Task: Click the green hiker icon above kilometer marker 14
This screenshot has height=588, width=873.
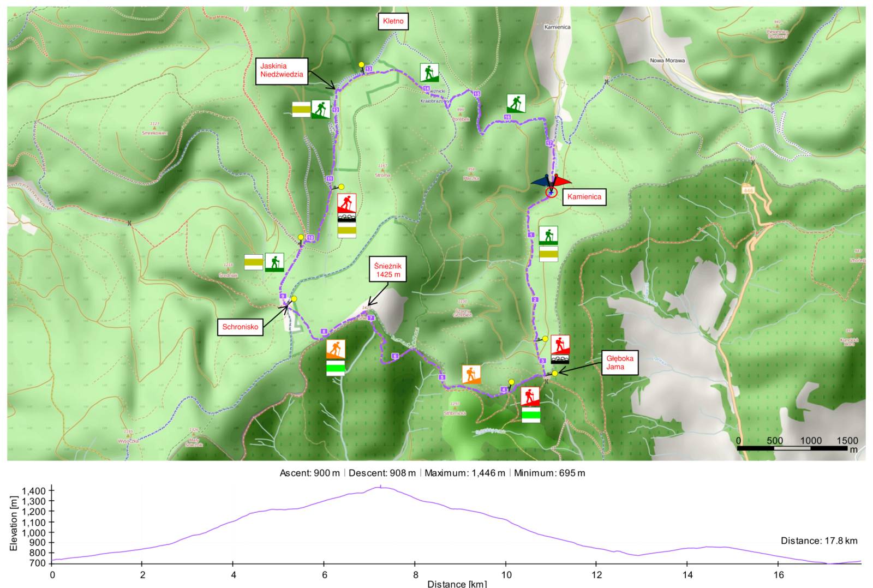Action: pos(429,72)
